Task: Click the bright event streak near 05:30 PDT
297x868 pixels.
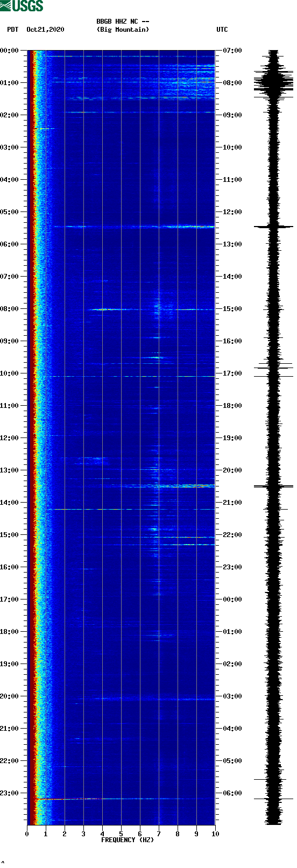Action: pyautogui.click(x=135, y=227)
